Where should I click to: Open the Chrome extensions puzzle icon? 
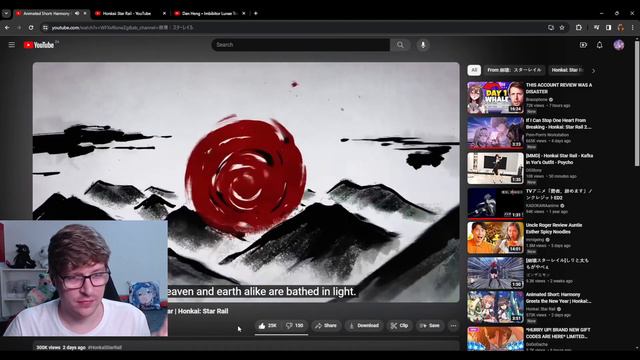point(579,27)
